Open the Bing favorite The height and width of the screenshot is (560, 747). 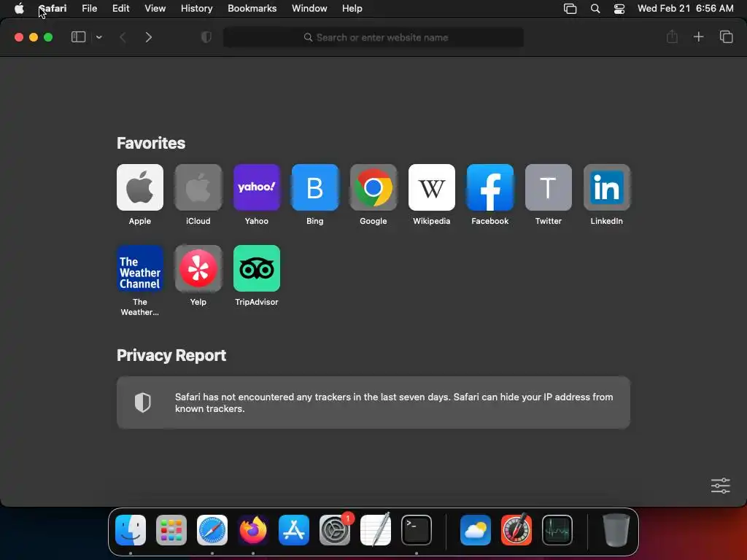[315, 187]
